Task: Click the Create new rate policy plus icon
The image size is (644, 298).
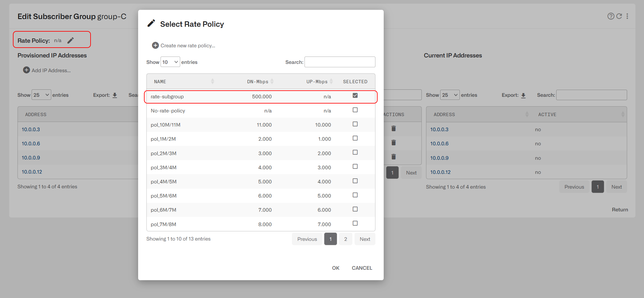Action: (x=155, y=45)
